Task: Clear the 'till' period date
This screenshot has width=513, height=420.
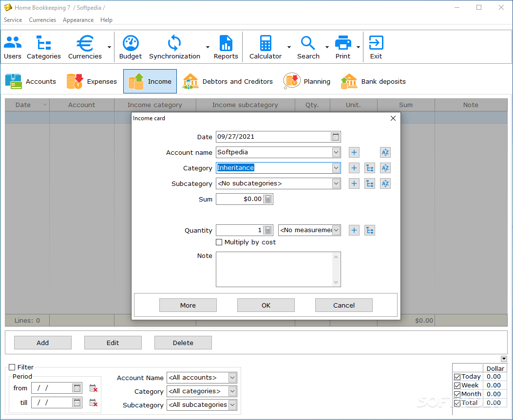Action: point(94,402)
